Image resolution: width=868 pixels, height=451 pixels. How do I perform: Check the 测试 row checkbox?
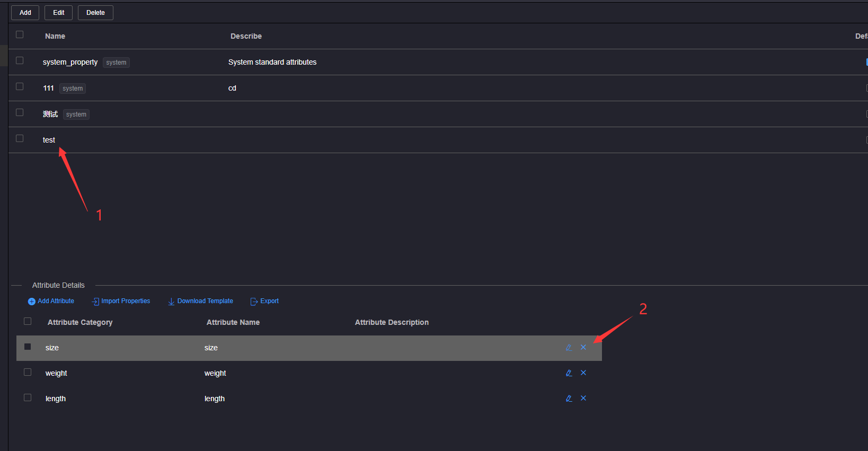(20, 112)
